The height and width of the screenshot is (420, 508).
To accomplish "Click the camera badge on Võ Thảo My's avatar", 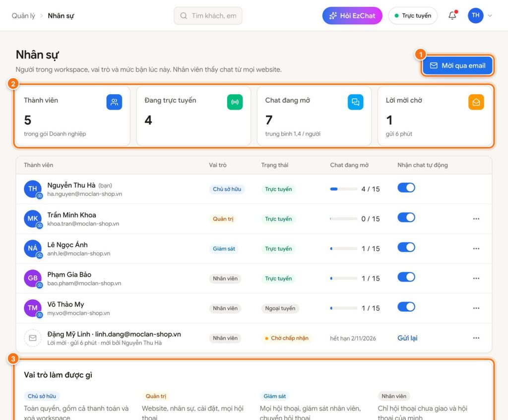I will [x=40, y=315].
